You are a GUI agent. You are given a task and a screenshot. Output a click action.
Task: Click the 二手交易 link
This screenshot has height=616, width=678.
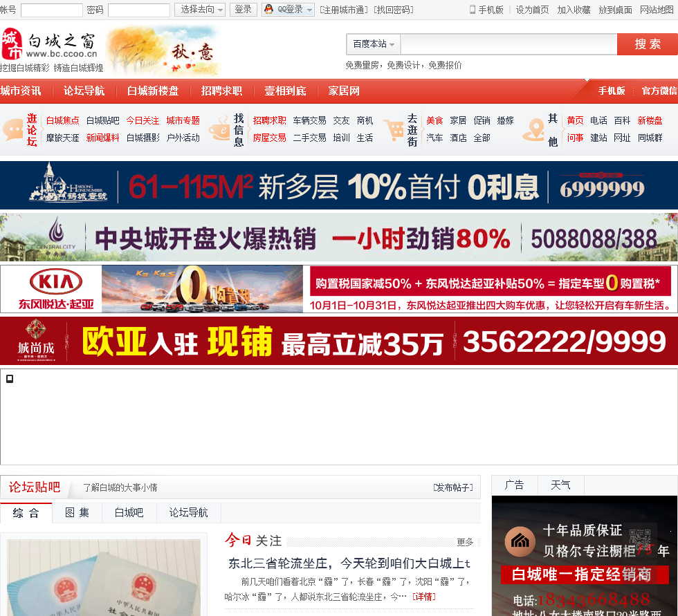310,138
